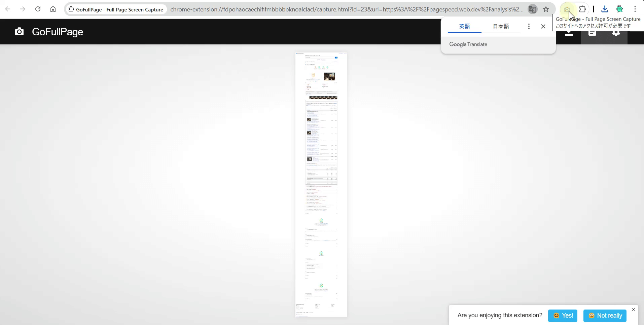This screenshot has height=325, width=644.
Task: Dismiss the extension feedback prompt
Action: [633, 310]
